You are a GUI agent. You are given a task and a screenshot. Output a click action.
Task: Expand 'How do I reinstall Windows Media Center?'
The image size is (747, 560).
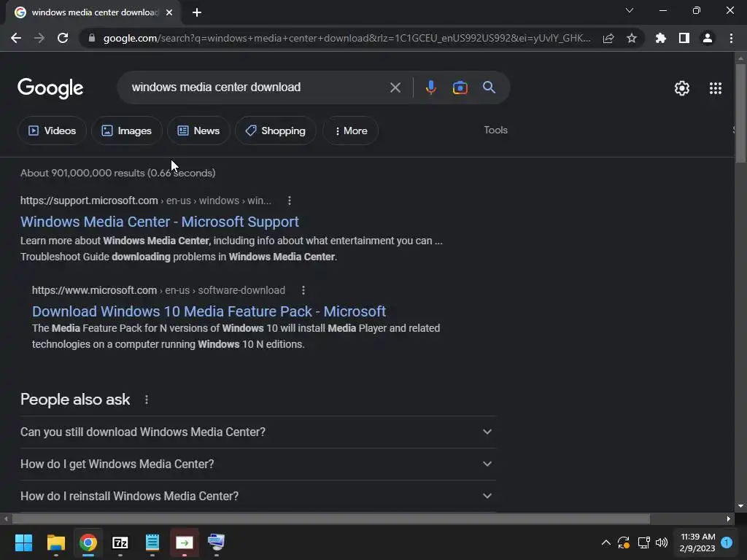[x=258, y=496]
